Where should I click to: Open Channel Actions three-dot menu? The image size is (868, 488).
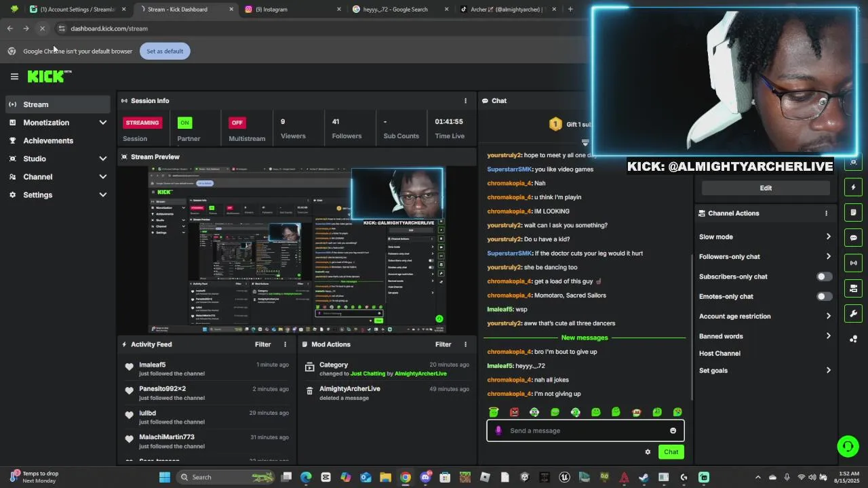pos(826,213)
